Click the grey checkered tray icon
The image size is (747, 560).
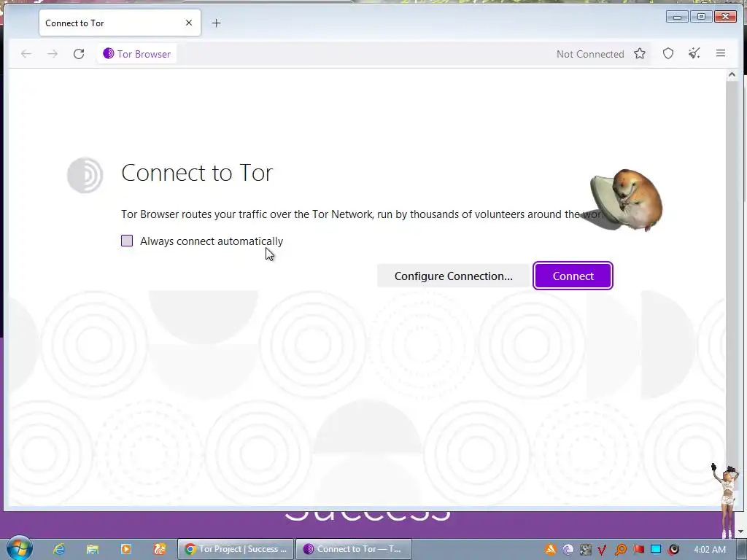[x=586, y=550]
